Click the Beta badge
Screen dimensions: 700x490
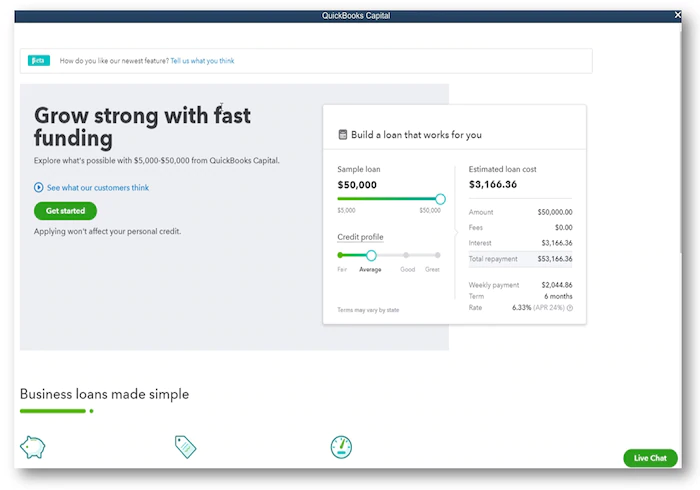pos(38,60)
